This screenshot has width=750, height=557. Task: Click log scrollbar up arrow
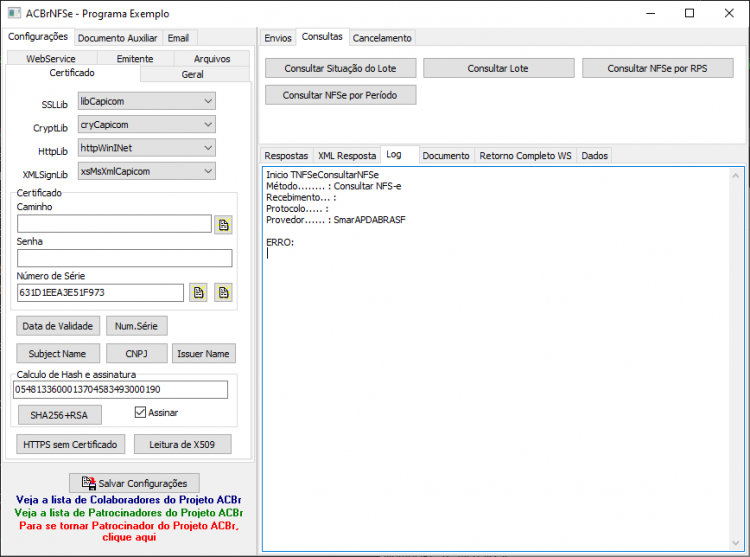coord(736,176)
